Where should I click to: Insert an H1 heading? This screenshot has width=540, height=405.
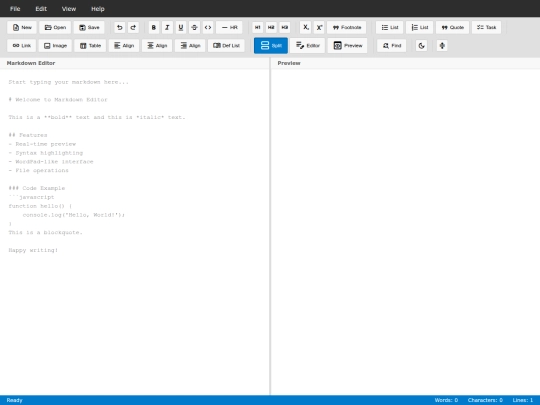pyautogui.click(x=257, y=28)
